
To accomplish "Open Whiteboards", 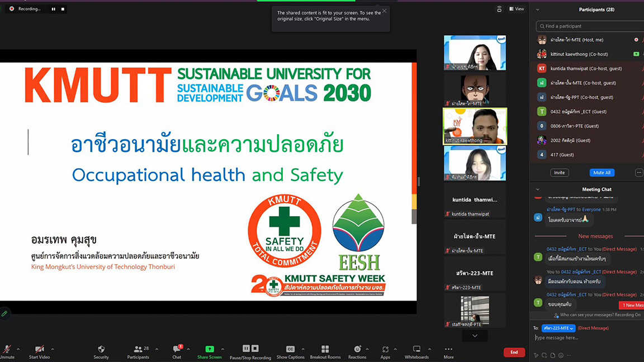I will [416, 352].
